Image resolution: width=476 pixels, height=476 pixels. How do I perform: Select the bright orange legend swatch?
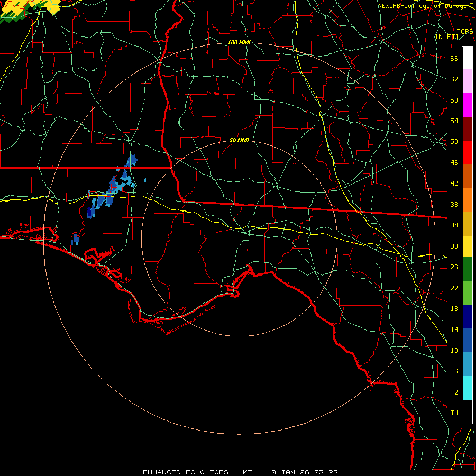[467, 200]
